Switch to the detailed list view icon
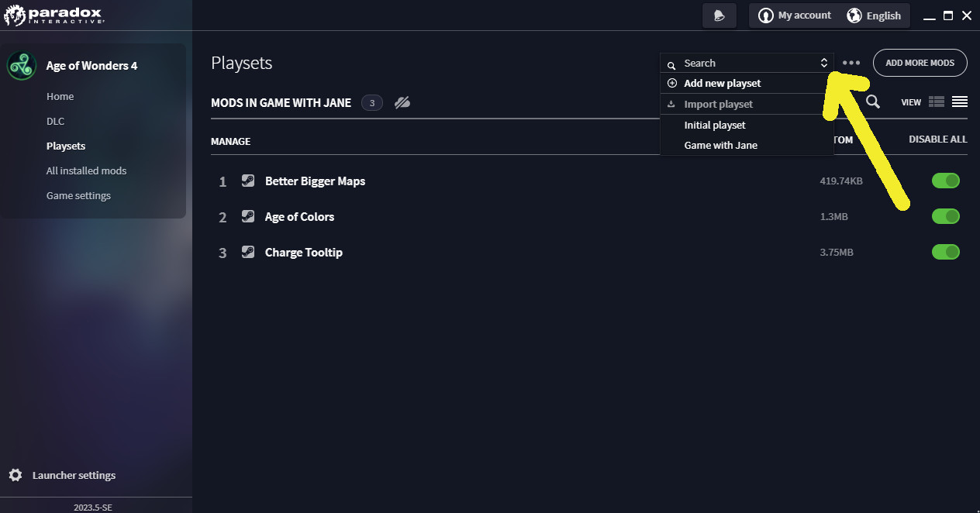Screen dimensions: 980x513 937,102
